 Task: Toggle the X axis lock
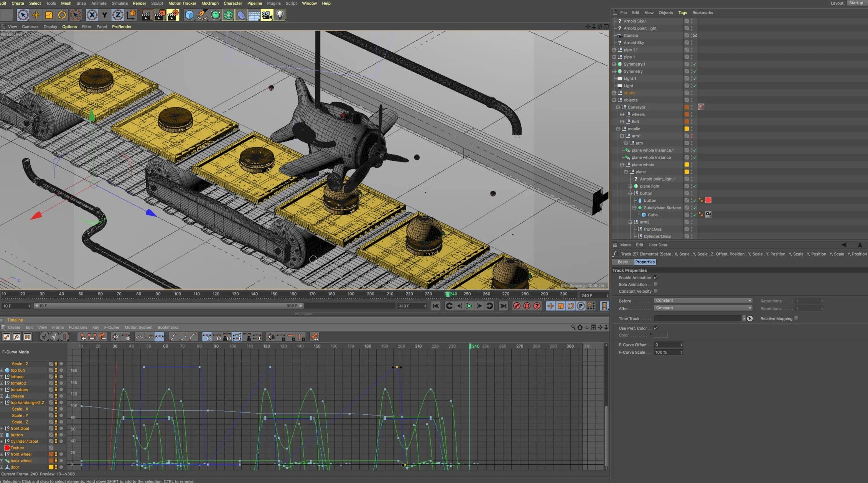[x=92, y=15]
